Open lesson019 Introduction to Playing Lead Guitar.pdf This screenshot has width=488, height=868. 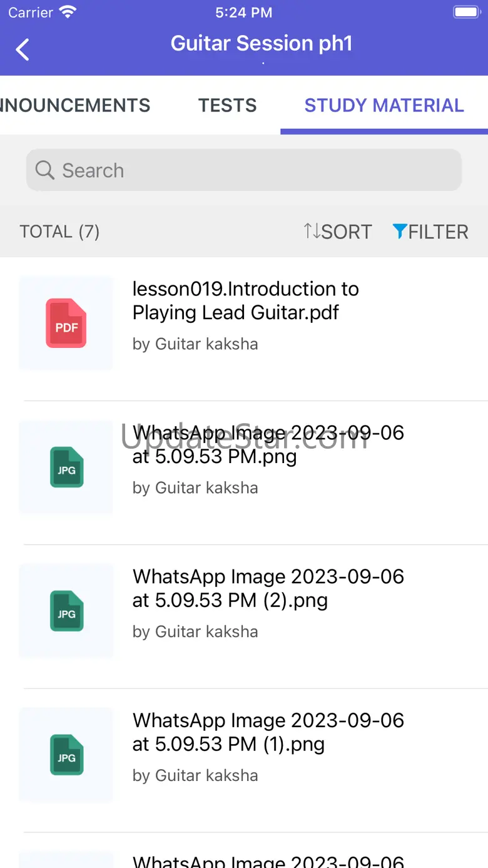click(x=245, y=300)
